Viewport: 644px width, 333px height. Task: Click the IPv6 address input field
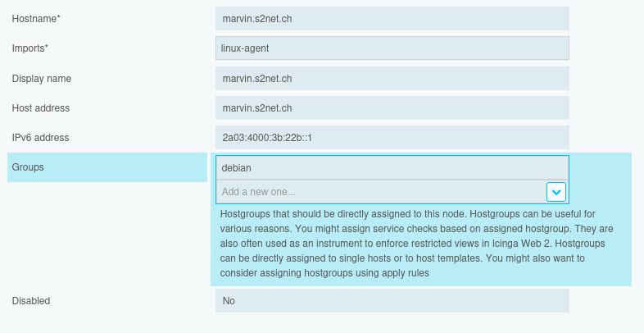tap(392, 138)
